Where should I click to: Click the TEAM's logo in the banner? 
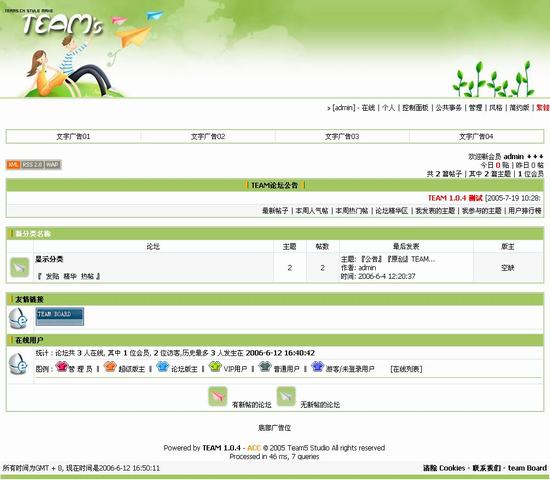pos(63,25)
